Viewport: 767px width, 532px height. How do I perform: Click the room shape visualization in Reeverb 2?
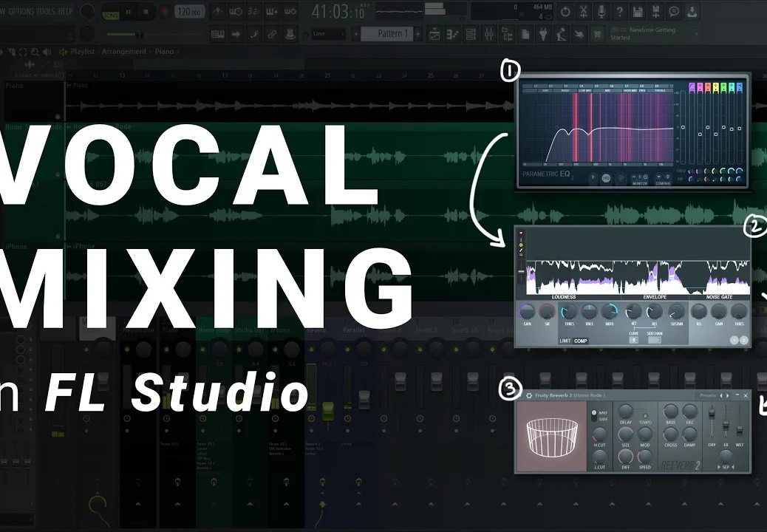point(552,437)
